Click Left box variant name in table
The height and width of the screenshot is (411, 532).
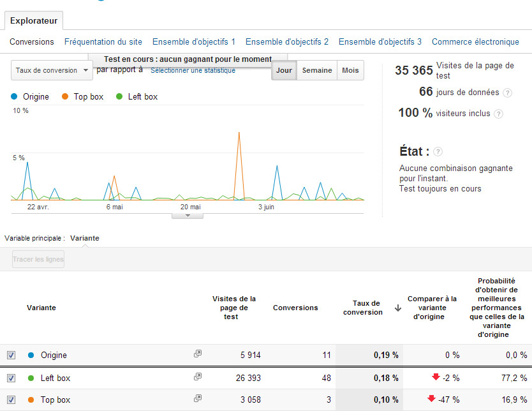[55, 378]
